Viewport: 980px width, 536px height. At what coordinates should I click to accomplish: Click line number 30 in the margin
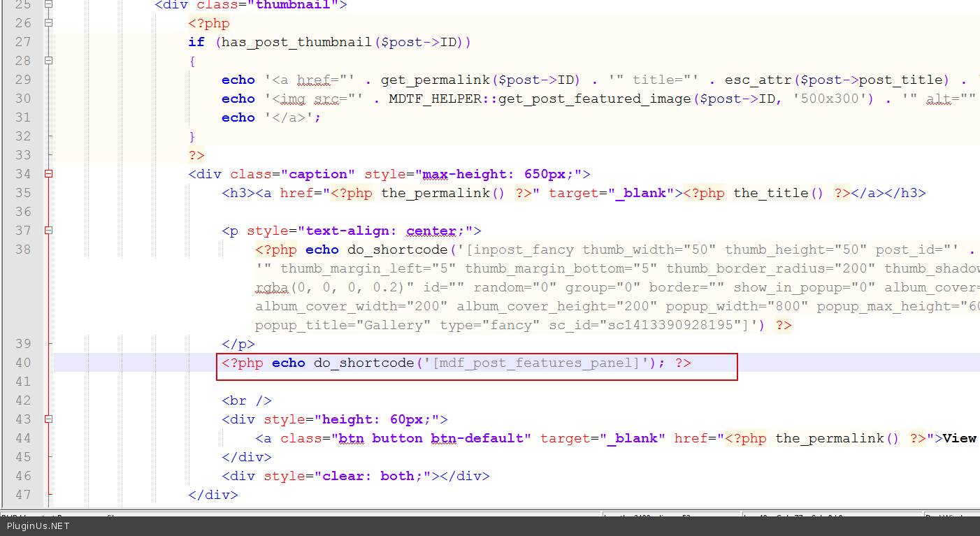(23, 99)
